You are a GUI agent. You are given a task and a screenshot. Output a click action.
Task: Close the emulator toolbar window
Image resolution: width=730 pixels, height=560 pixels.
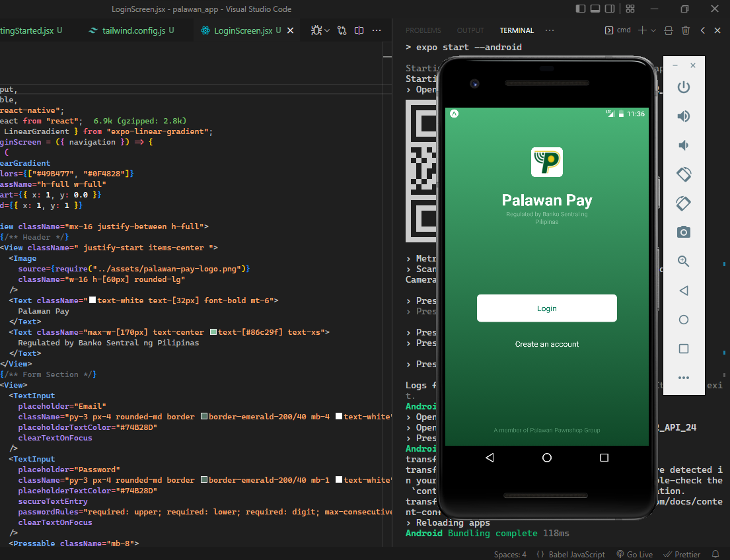click(693, 65)
